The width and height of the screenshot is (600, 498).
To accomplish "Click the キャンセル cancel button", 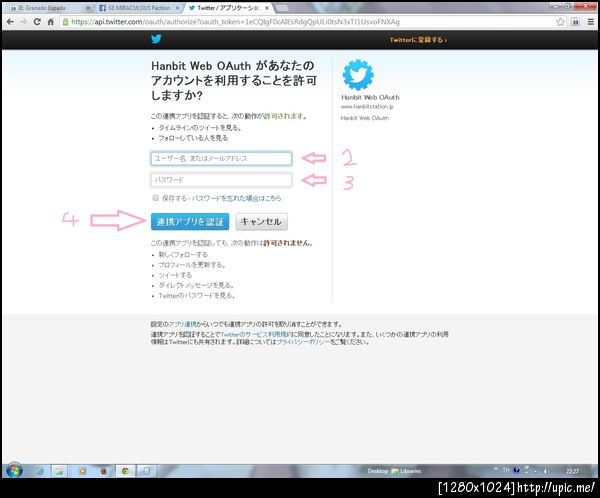I will tap(261, 222).
